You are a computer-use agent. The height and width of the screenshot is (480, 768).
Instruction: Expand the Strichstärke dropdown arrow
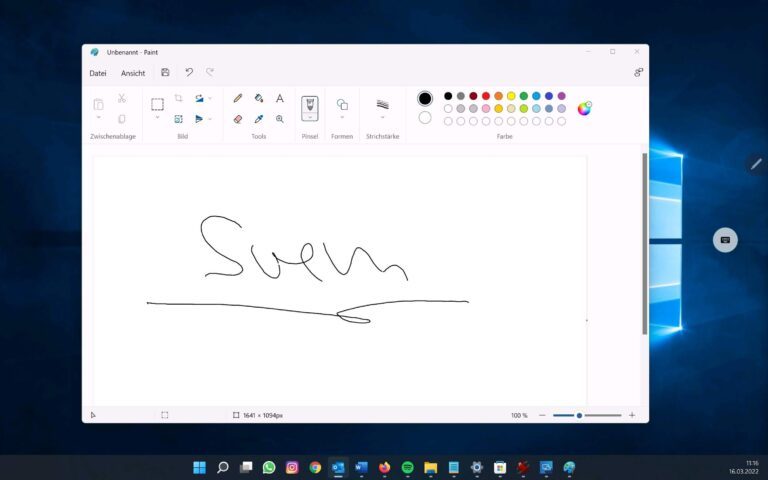tap(383, 118)
